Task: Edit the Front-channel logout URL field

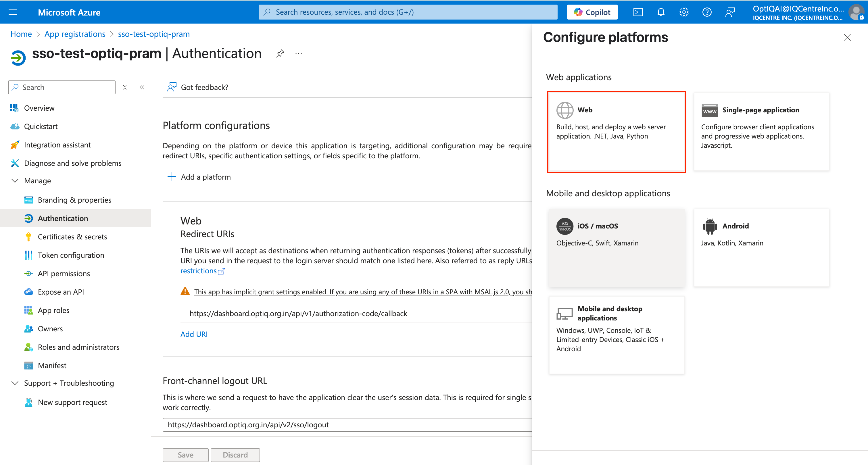Action: [347, 424]
